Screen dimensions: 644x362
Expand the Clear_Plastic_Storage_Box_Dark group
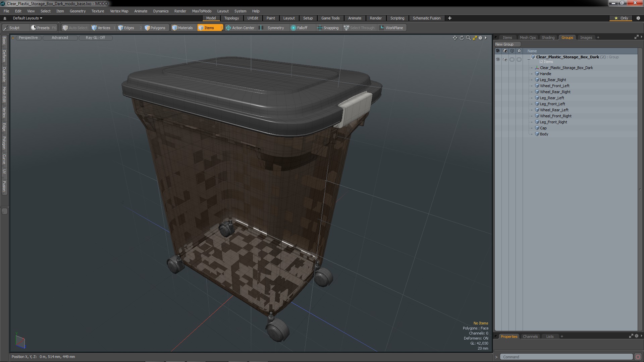(x=529, y=57)
